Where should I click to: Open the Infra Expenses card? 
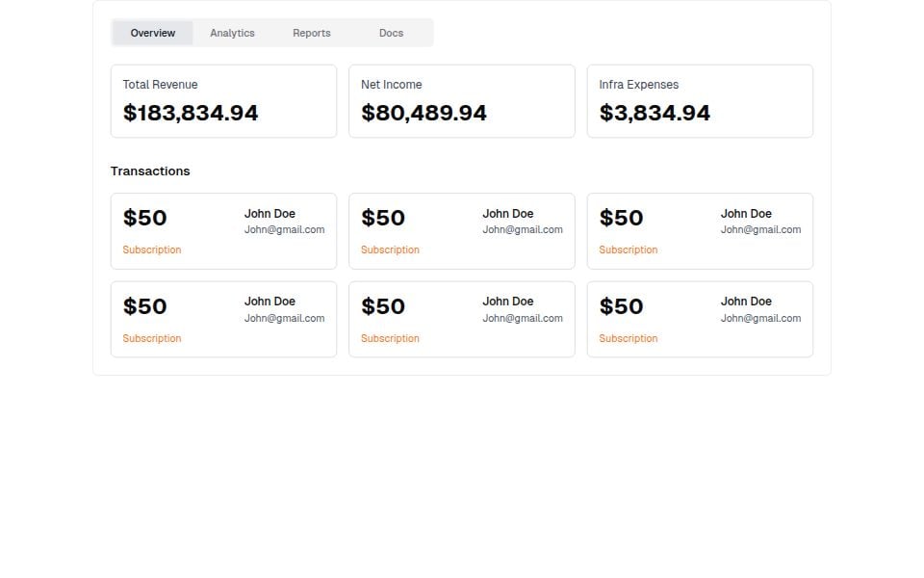[700, 100]
